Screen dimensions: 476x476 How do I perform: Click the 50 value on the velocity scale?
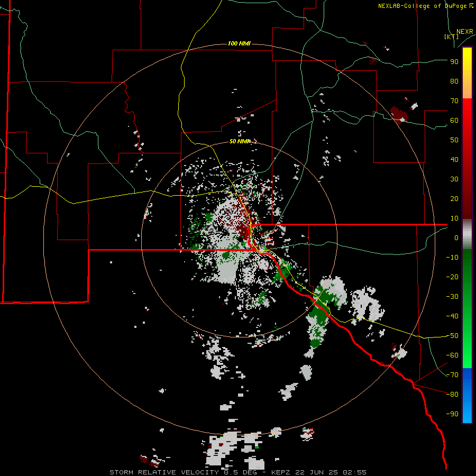tap(454, 140)
